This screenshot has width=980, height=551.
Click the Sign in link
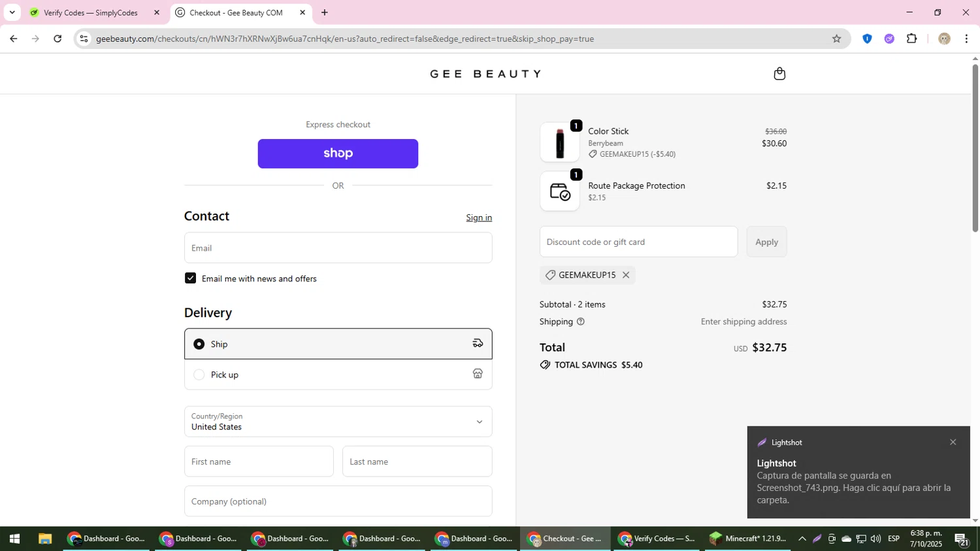coord(479,217)
